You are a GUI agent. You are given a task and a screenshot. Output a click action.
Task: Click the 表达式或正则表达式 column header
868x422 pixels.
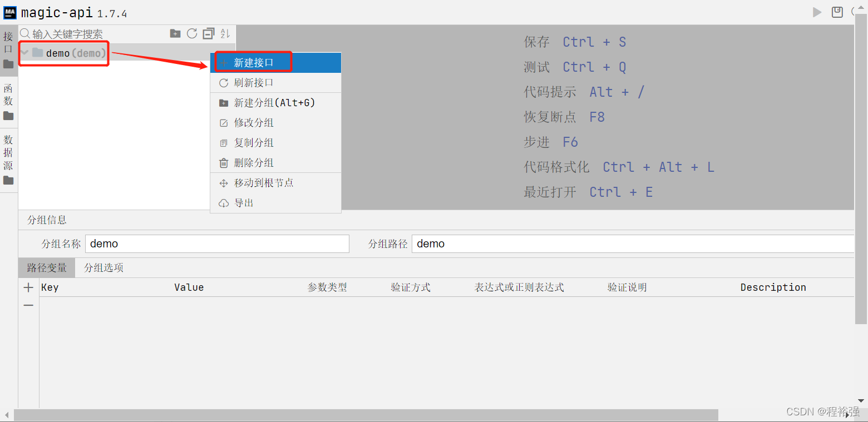pos(519,287)
